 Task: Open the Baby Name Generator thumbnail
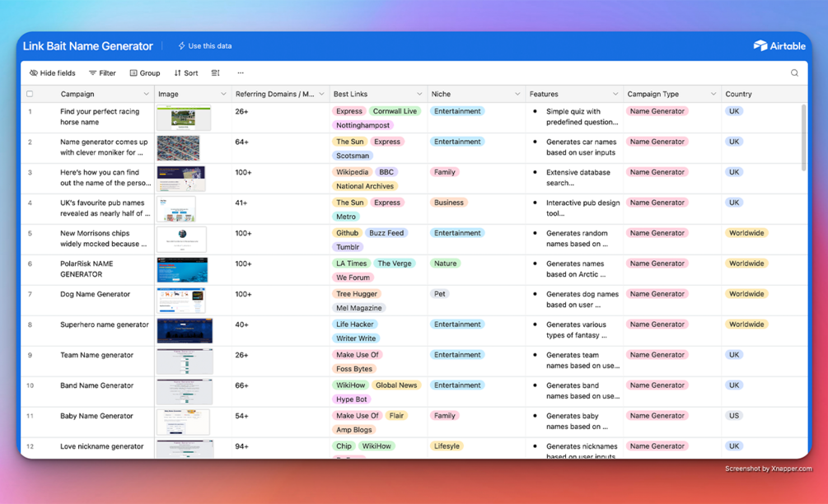(183, 422)
